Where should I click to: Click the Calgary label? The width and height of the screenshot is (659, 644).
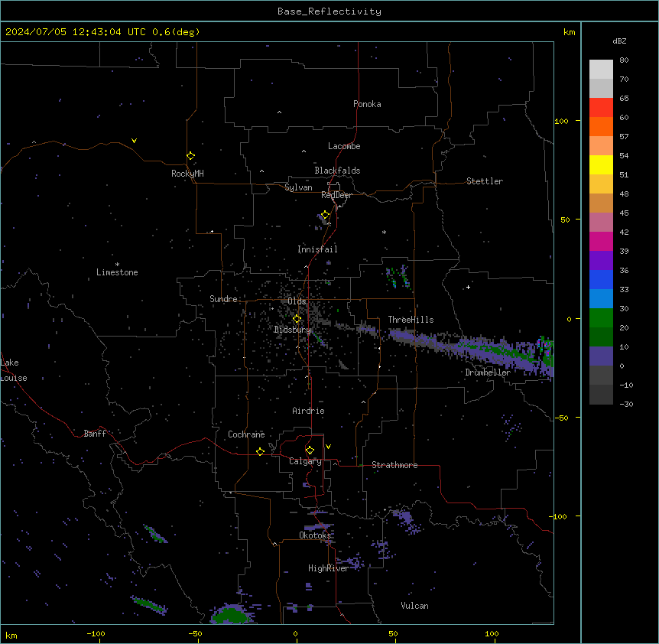(305, 461)
